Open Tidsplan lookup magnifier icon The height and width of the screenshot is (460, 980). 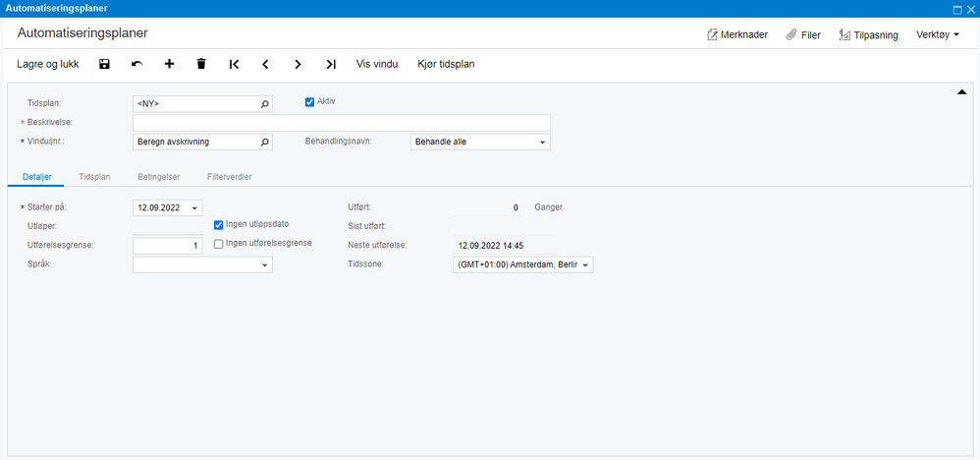pyautogui.click(x=264, y=103)
